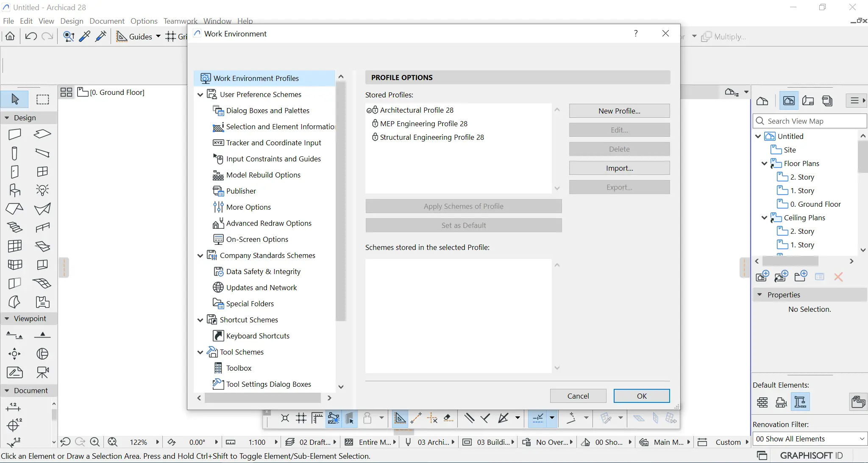Screen dimensions: 868x463
Task: Select the Arrow tool in toolbox
Action: pos(15,99)
